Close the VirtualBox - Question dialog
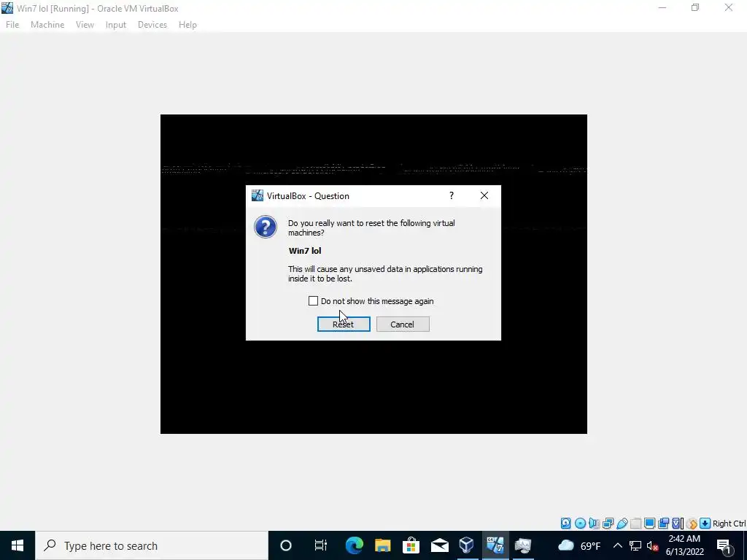Screen dimensions: 747x560 pyautogui.click(x=484, y=195)
